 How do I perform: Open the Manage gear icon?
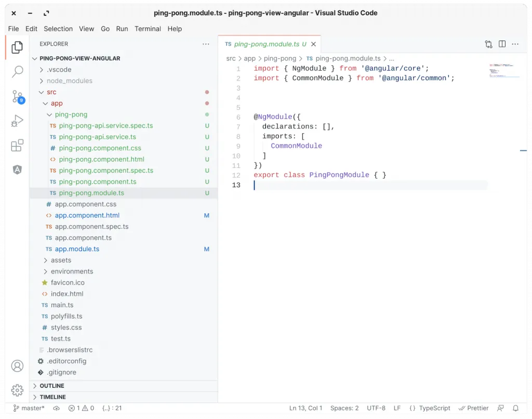coord(17,390)
